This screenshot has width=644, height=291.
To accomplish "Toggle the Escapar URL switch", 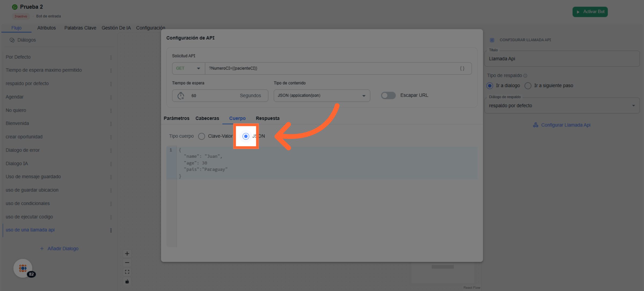I will point(388,95).
